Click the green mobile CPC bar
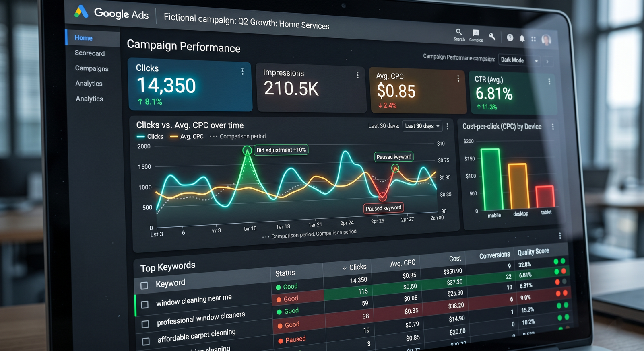The height and width of the screenshot is (351, 644). point(491,179)
